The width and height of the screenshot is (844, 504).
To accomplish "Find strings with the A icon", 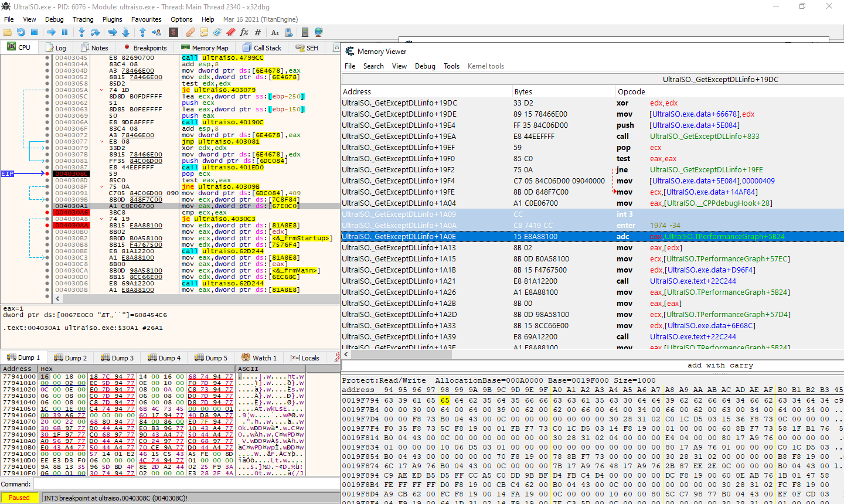I will pyautogui.click(x=275, y=32).
